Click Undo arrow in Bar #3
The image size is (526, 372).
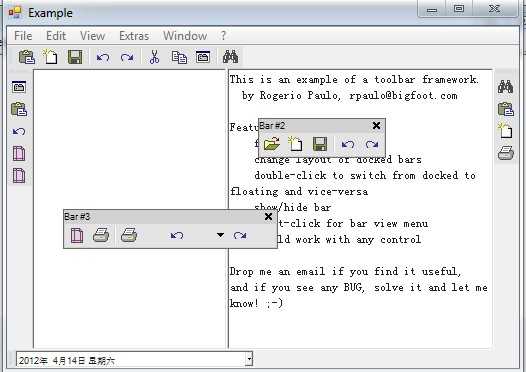(177, 235)
